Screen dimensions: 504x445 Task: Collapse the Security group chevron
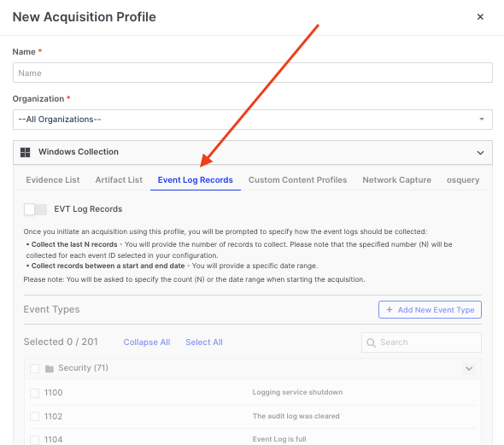469,368
